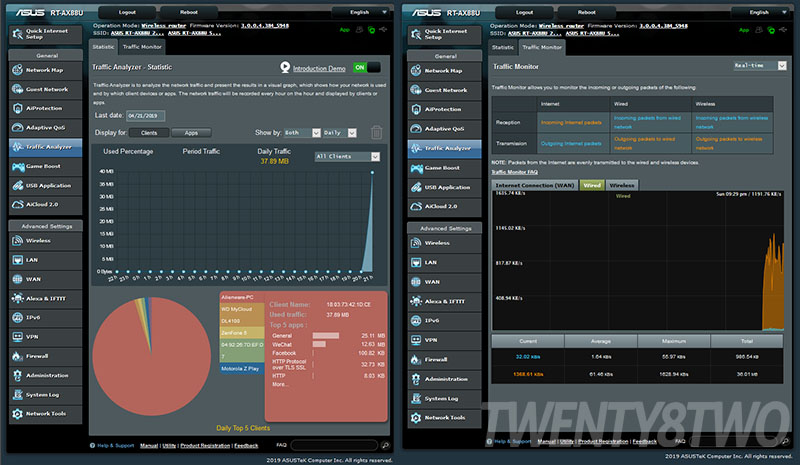Open Quick Internet Setup in right window
The width and height of the screenshot is (800, 465).
pyautogui.click(x=444, y=34)
